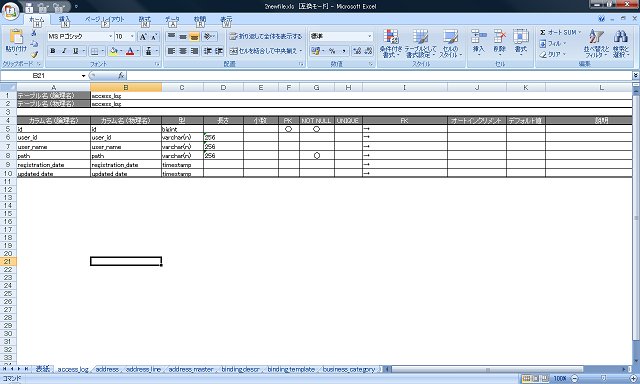This screenshot has width=640, height=384.
Task: Open the Clear dropdown in editing group
Action: click(x=553, y=54)
